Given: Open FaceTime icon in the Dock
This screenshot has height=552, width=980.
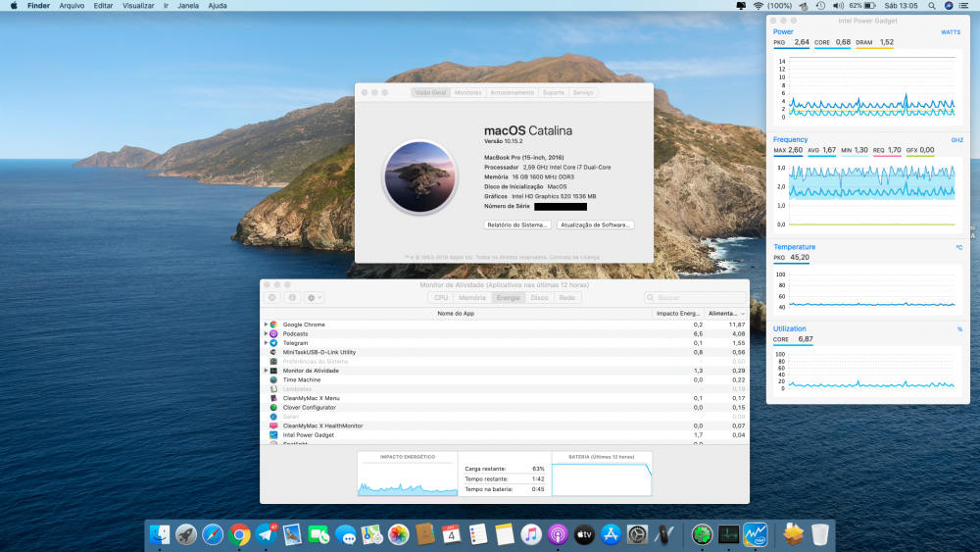Looking at the screenshot, I should pyautogui.click(x=318, y=534).
